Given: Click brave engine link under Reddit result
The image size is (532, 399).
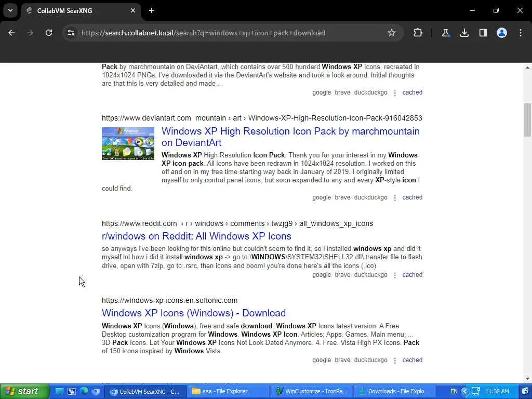Looking at the screenshot, I should coord(342,275).
